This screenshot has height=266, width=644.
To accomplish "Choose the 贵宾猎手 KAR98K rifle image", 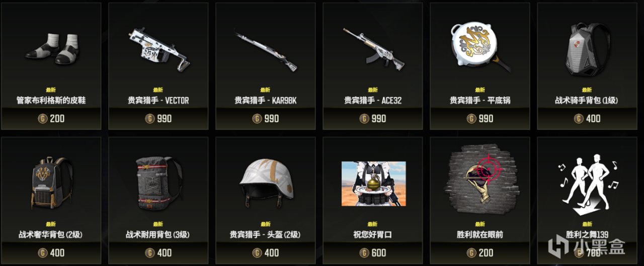I will (266, 49).
